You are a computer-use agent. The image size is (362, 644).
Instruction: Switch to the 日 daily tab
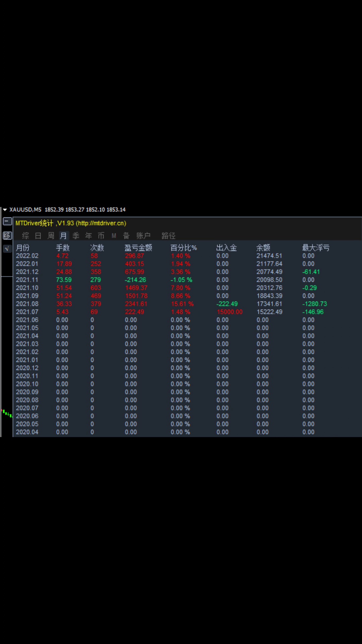[x=38, y=236]
